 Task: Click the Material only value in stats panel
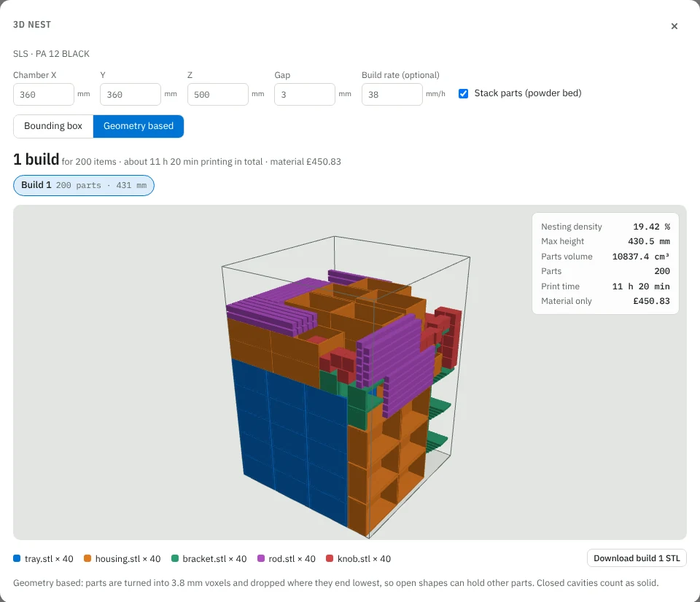651,301
